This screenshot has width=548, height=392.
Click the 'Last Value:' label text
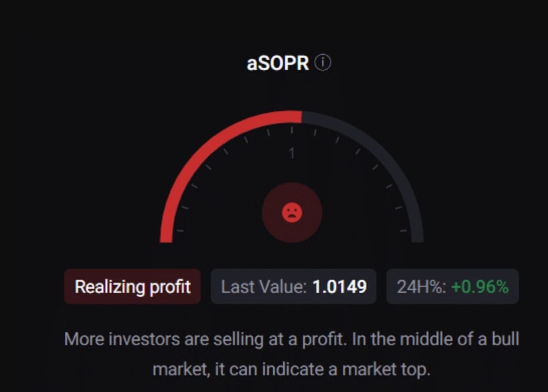tap(264, 287)
